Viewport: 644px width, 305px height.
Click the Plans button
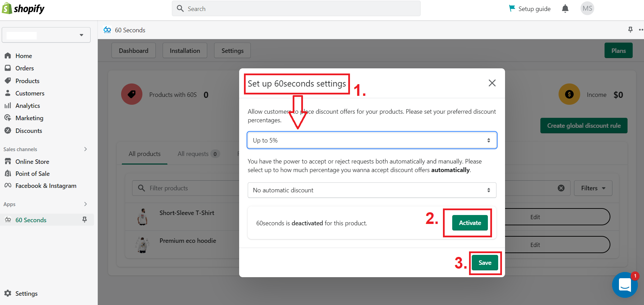[618, 50]
